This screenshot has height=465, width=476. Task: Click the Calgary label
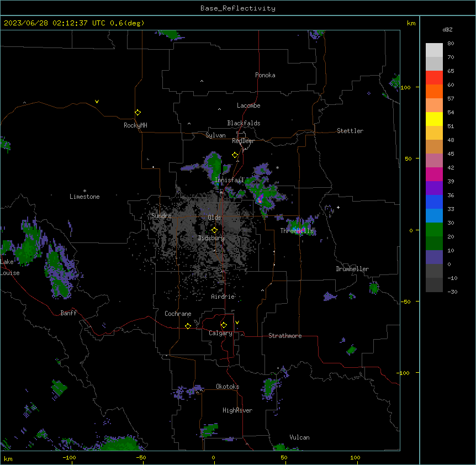tap(220, 333)
